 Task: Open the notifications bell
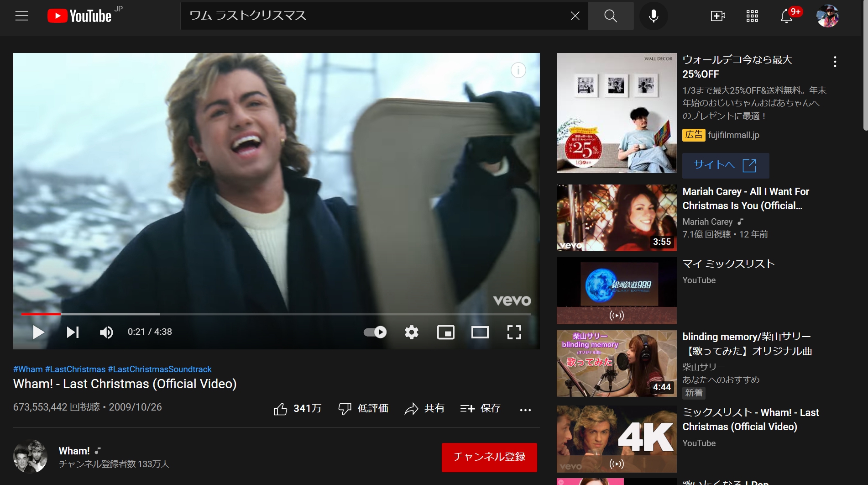[x=786, y=16]
